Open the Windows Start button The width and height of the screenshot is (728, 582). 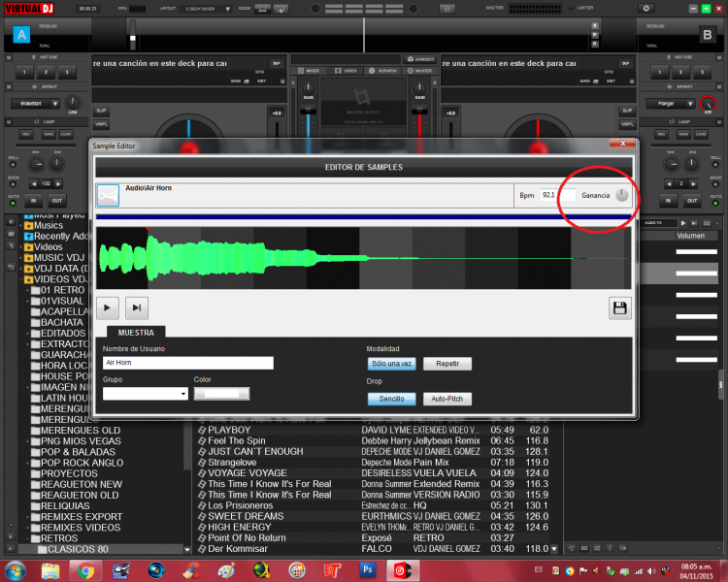(x=16, y=570)
